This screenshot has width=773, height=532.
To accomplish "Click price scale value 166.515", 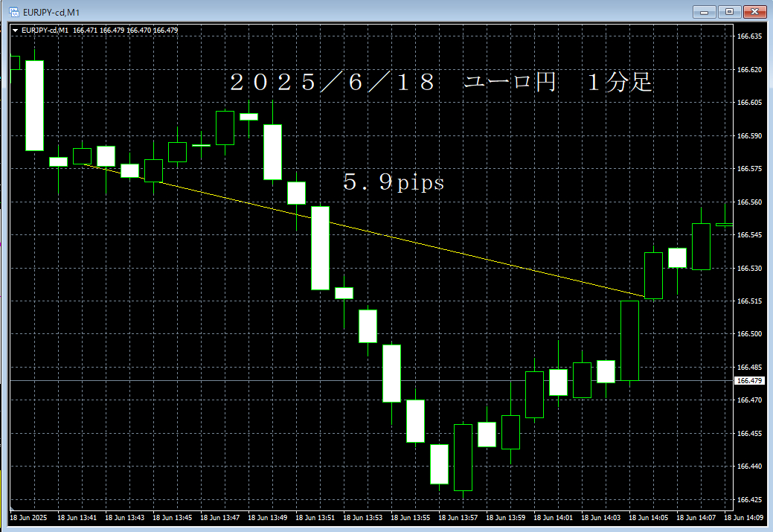I will click(749, 301).
